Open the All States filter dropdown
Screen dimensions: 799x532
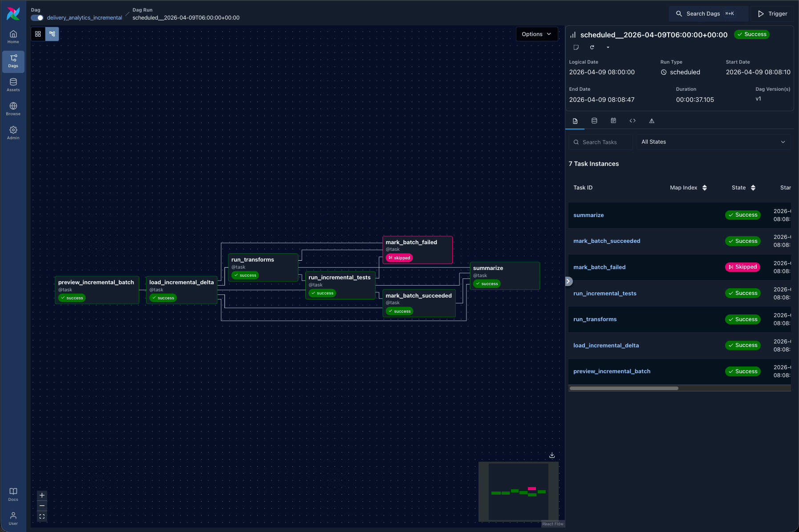click(713, 141)
